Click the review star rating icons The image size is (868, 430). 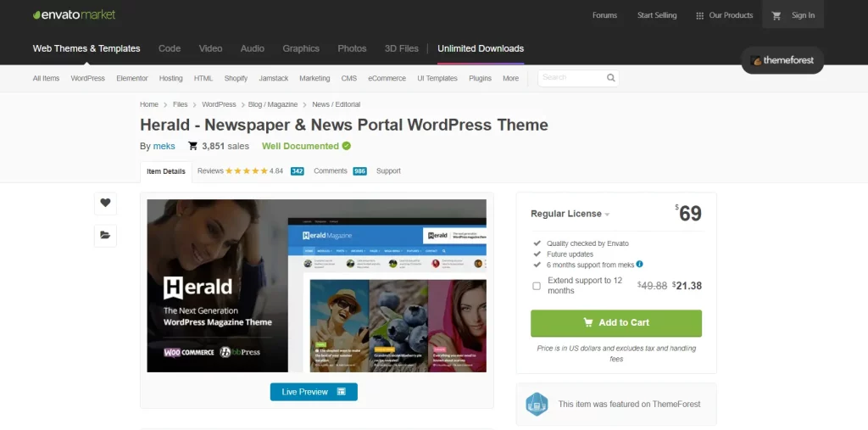(x=247, y=171)
